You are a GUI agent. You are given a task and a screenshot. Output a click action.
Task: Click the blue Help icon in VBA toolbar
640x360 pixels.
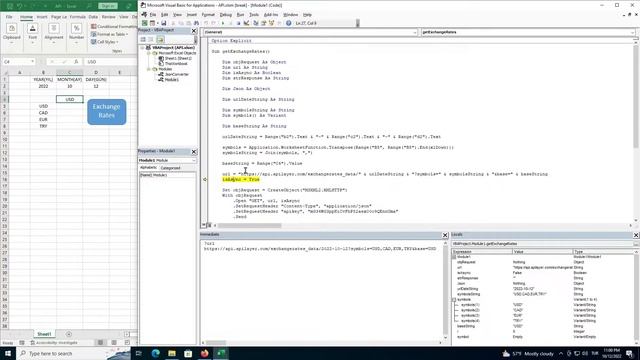[289, 23]
